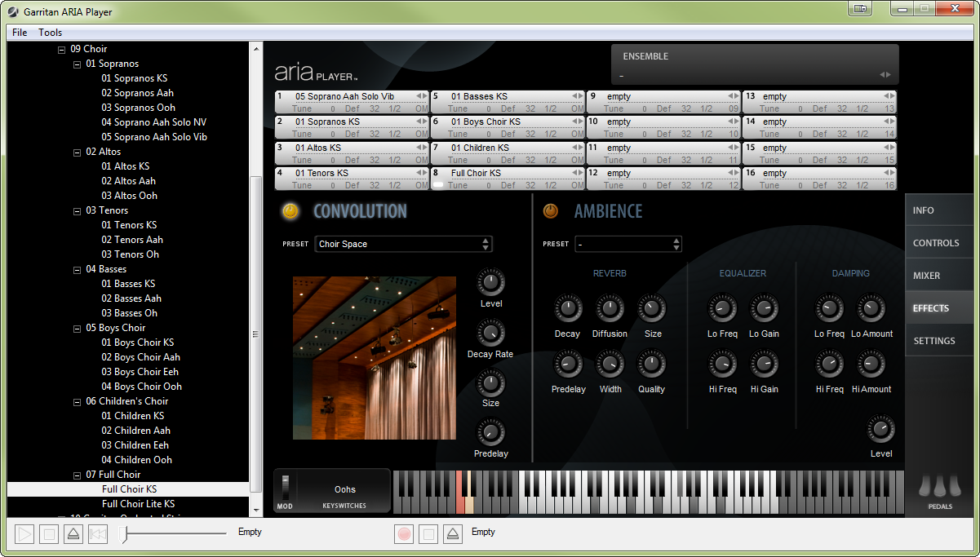
Task: Open the File menu
Action: [20, 33]
